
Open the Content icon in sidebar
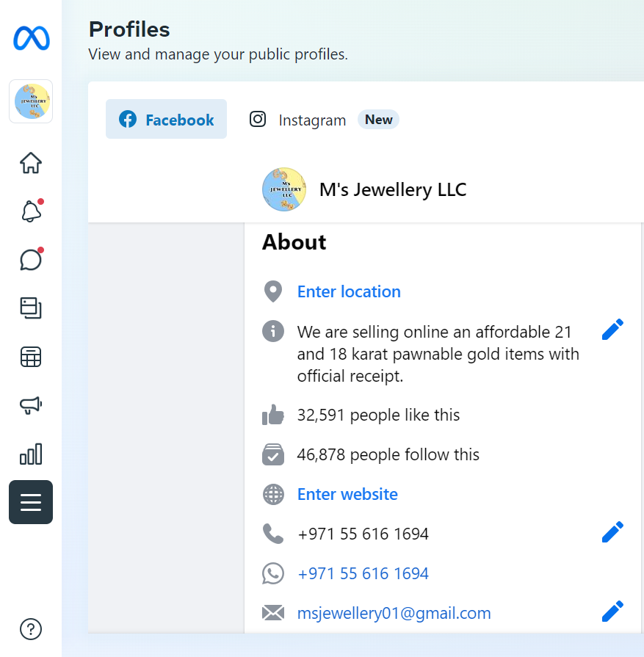pos(31,308)
